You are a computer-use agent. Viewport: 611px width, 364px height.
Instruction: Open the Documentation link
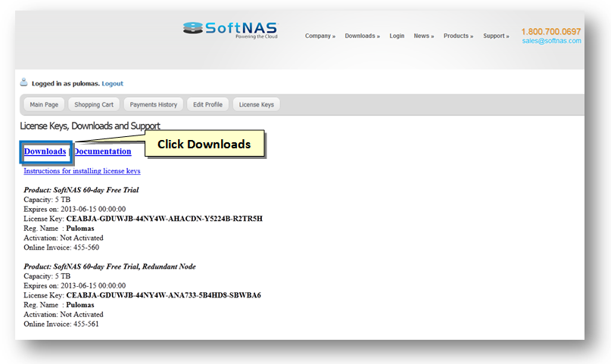[x=102, y=151]
